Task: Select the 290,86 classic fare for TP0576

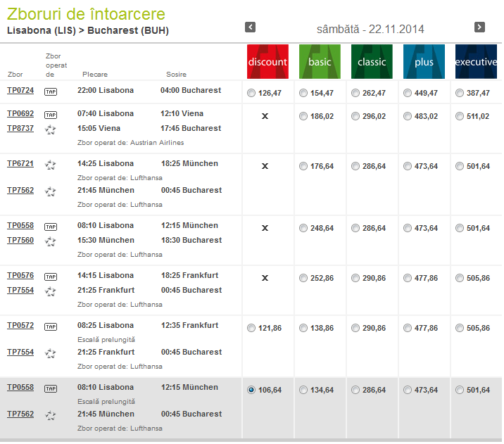Action: click(355, 279)
